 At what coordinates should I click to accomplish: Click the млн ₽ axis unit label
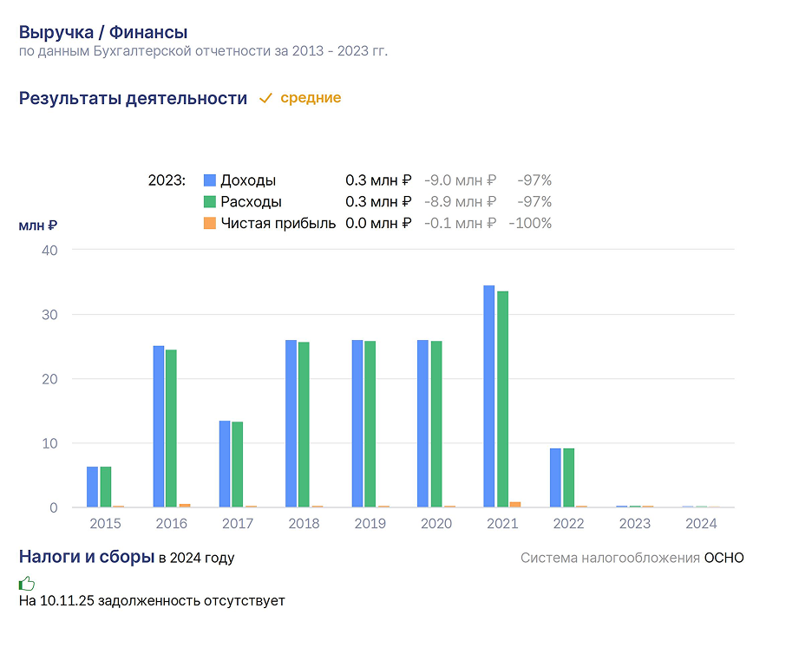38,226
